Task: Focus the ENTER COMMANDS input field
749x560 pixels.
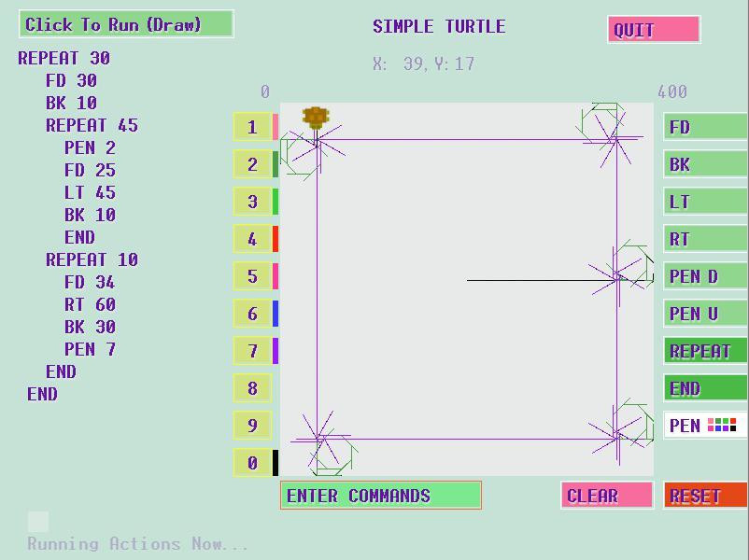Action: (381, 495)
